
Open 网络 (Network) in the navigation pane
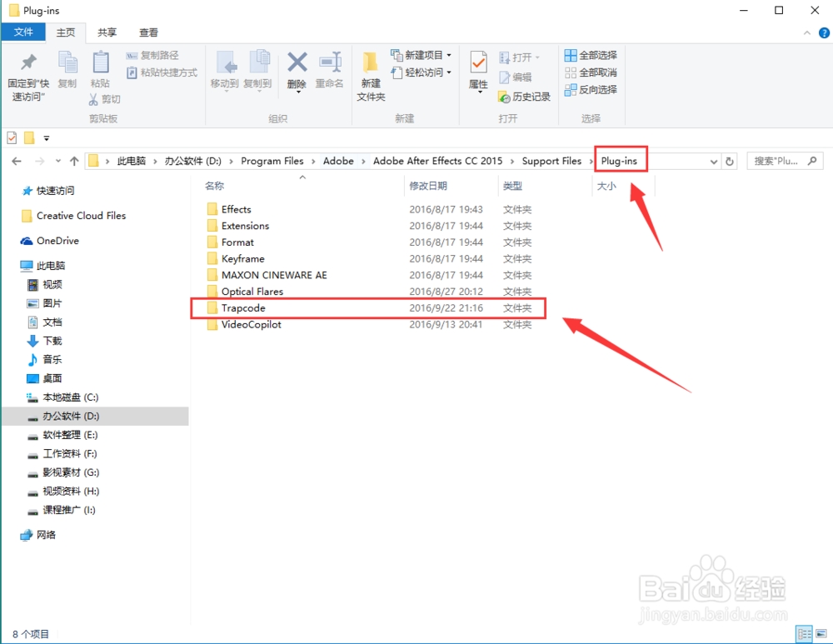[x=46, y=535]
